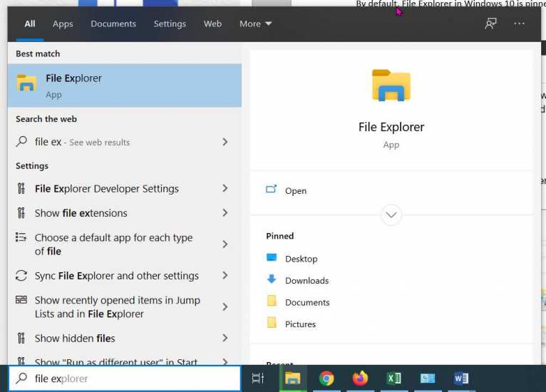Expand 'Show recently opened items' chevron
This screenshot has height=392, width=546.
pos(225,306)
